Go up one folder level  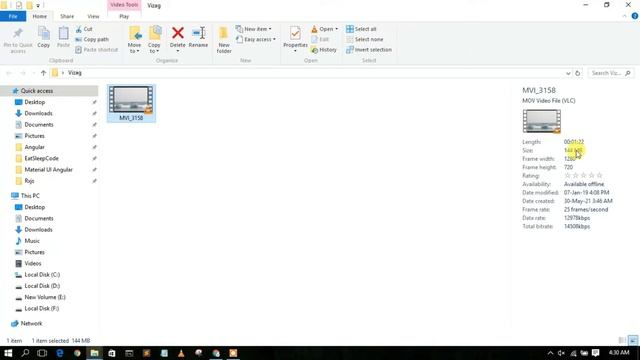point(43,73)
